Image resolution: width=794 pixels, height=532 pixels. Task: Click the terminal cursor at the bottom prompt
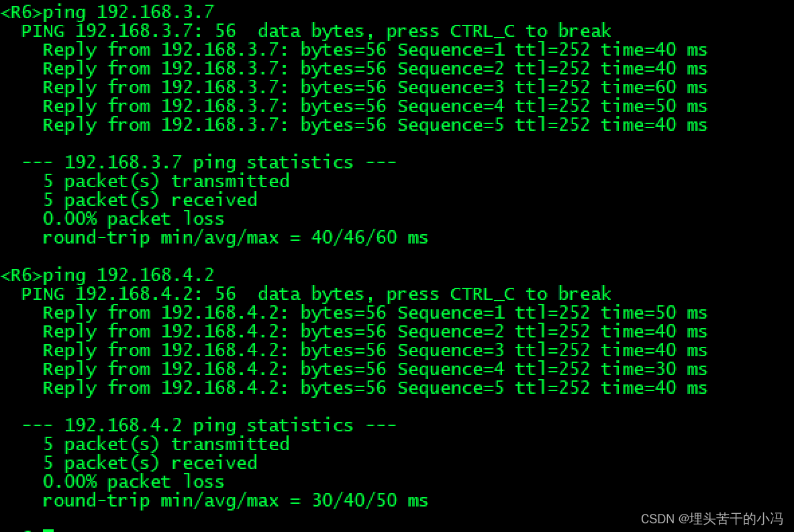tap(48, 530)
